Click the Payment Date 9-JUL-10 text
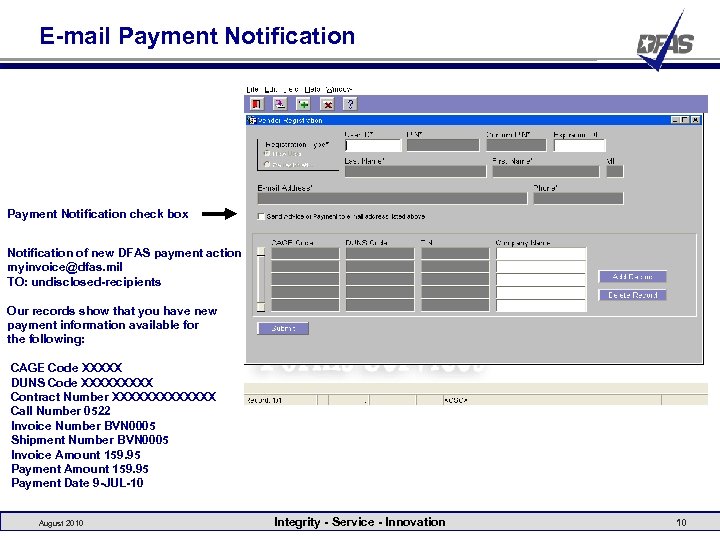The image size is (720, 540). pyautogui.click(x=77, y=483)
